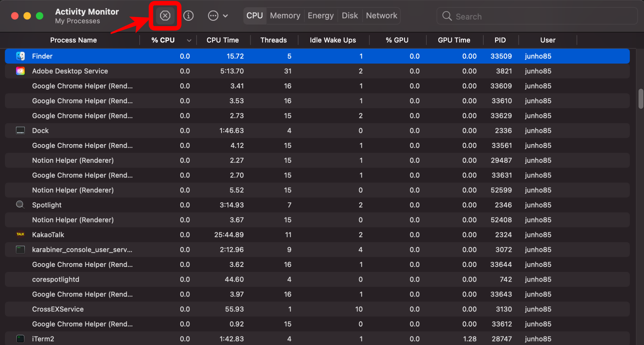The width and height of the screenshot is (644, 345).
Task: Click the ellipsis more-options icon
Action: (213, 15)
